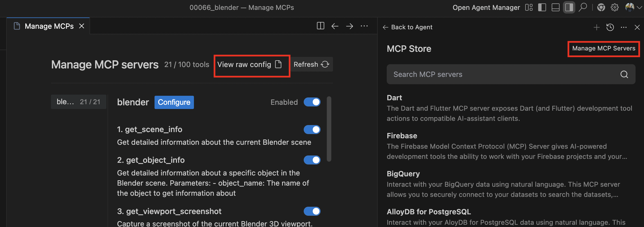Toggle the primary sidebar layout icon
The width and height of the screenshot is (644, 227).
coord(542,8)
